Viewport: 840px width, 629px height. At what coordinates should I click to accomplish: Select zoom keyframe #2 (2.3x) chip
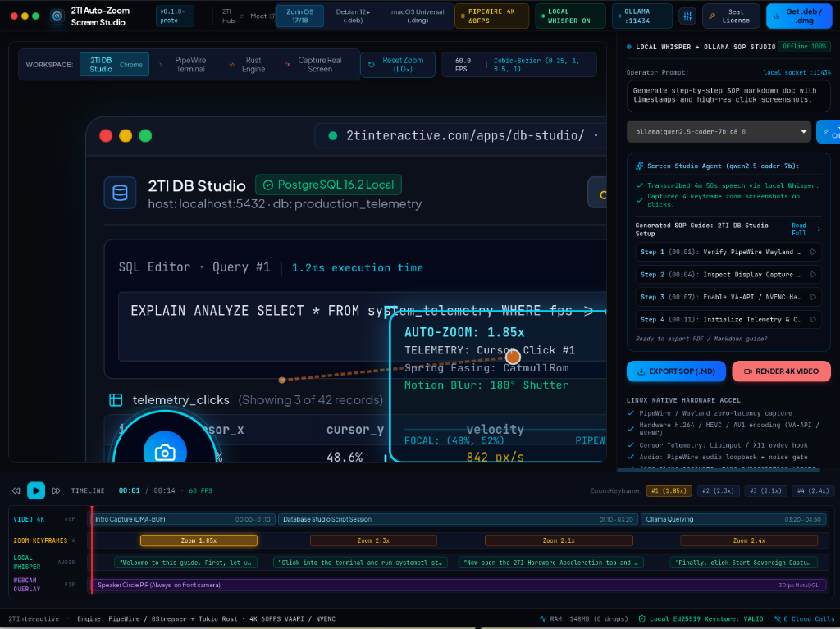pyautogui.click(x=719, y=490)
